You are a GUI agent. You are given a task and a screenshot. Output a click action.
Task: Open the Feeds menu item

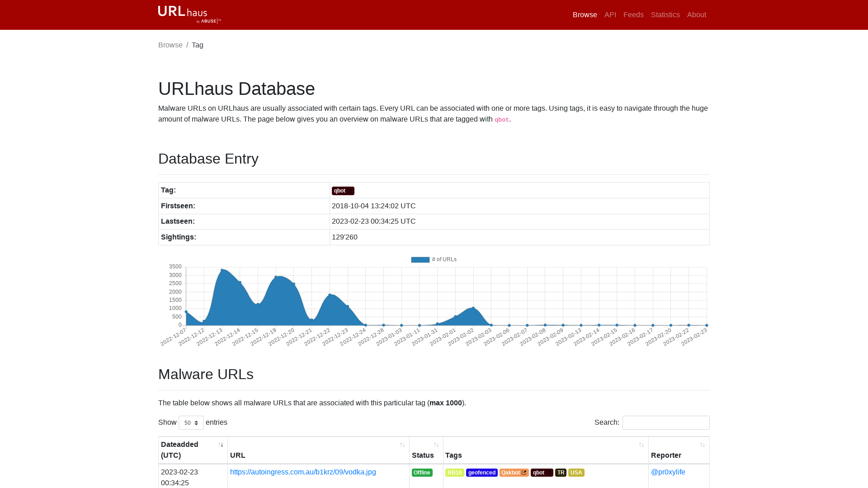pyautogui.click(x=633, y=15)
